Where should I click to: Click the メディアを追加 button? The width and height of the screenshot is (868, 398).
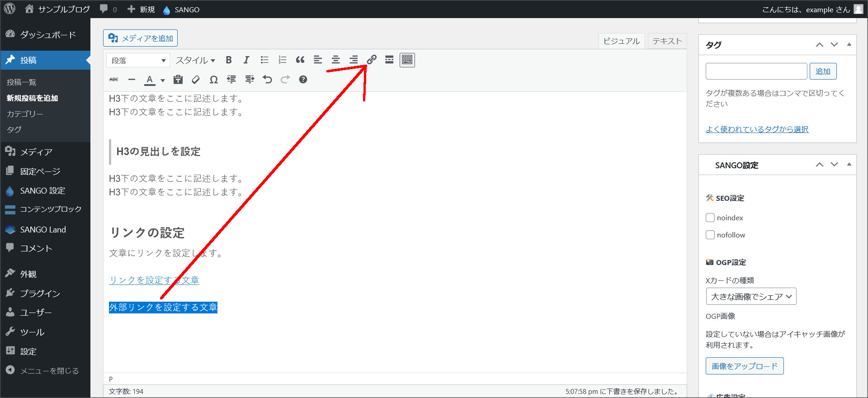(140, 38)
